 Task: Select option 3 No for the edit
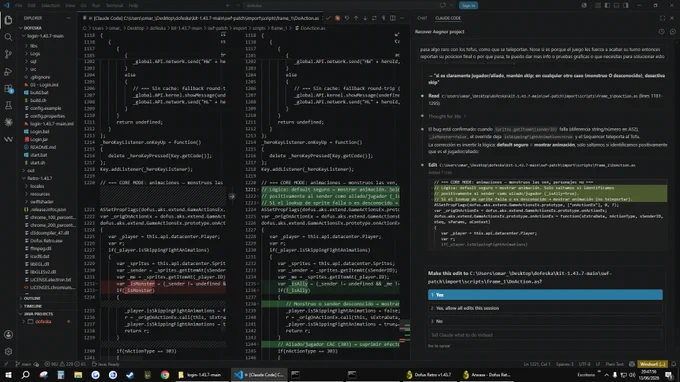point(545,321)
